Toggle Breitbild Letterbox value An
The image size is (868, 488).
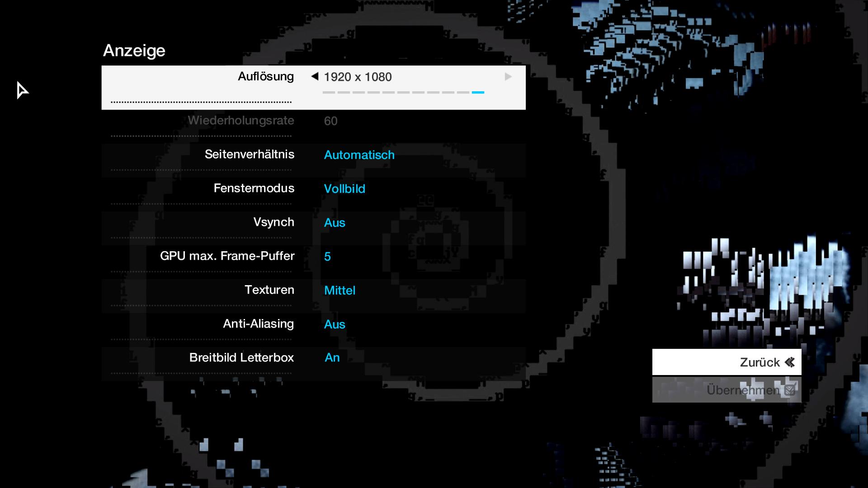click(332, 358)
